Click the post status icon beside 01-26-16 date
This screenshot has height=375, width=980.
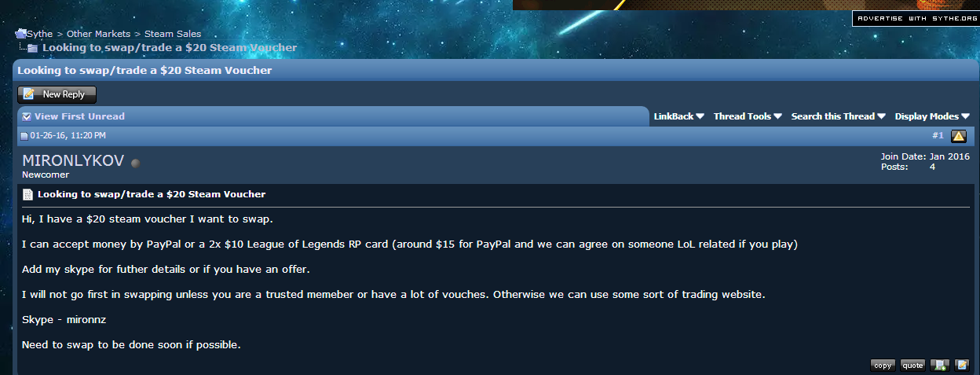[24, 136]
